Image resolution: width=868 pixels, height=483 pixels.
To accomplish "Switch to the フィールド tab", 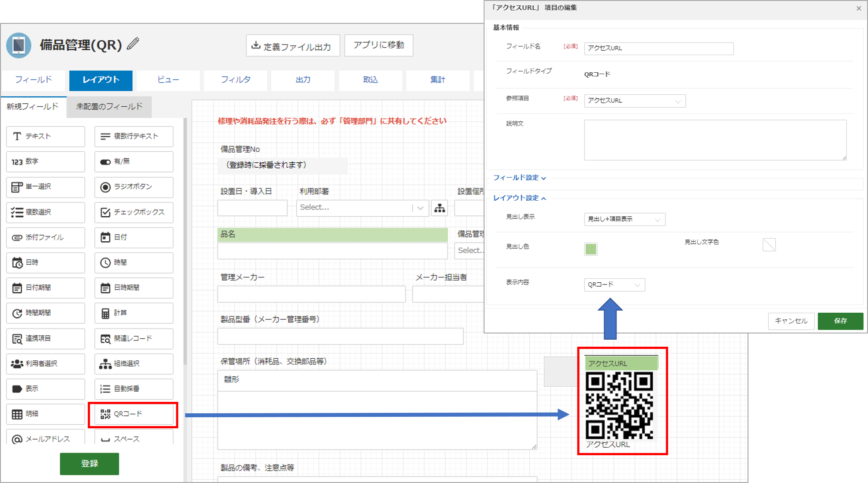I will point(34,80).
